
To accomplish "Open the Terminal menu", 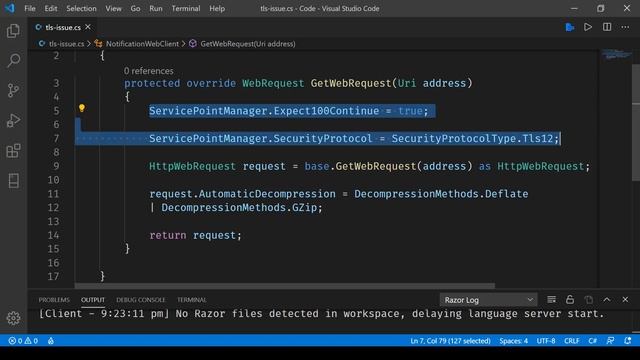I will click(186, 8).
